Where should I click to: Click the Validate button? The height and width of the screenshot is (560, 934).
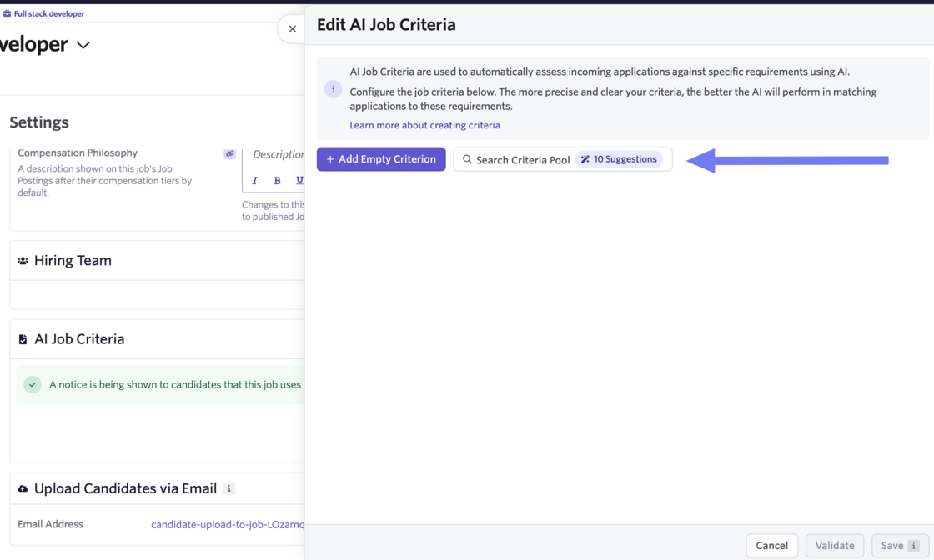[x=834, y=546]
